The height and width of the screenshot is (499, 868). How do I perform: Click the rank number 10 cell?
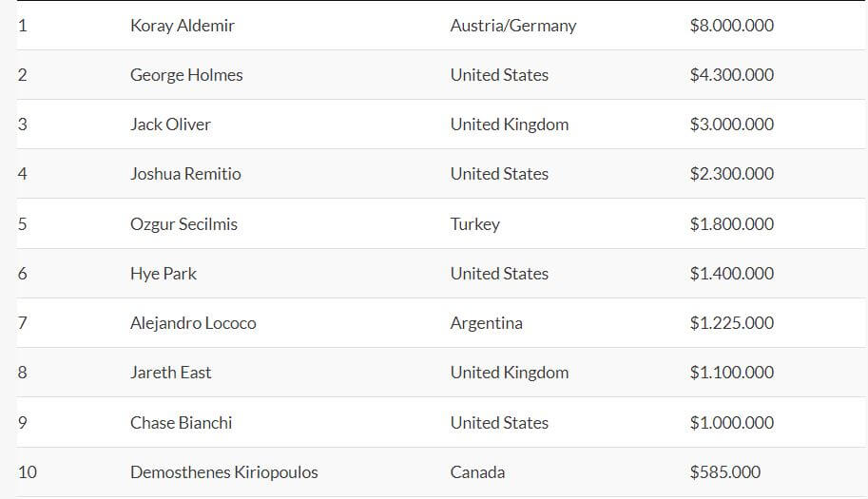tap(28, 472)
